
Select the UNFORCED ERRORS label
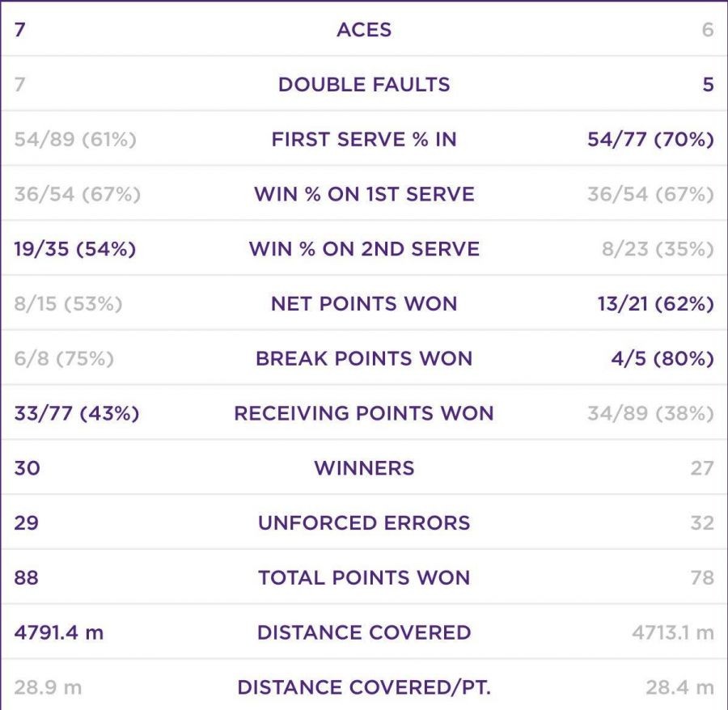coord(364,523)
